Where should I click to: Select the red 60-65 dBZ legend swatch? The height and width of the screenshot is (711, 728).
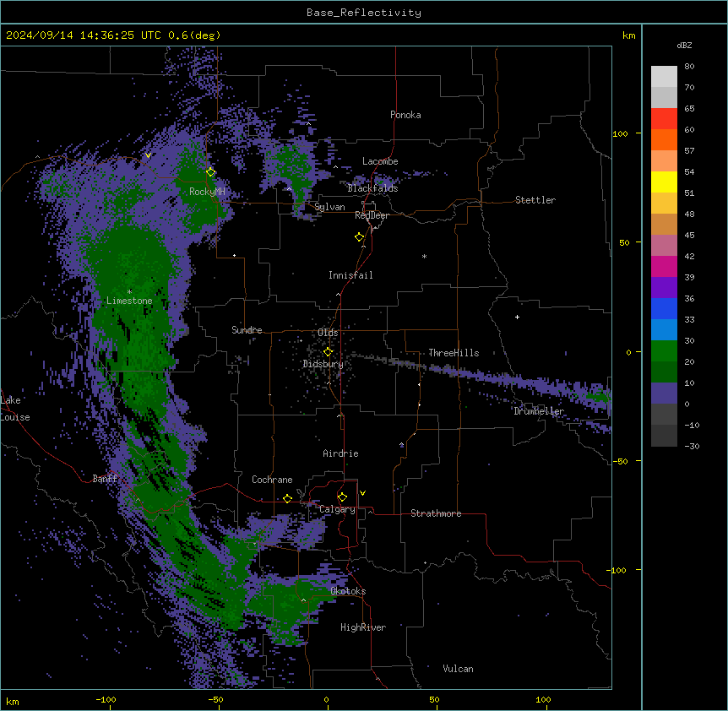pyautogui.click(x=664, y=118)
